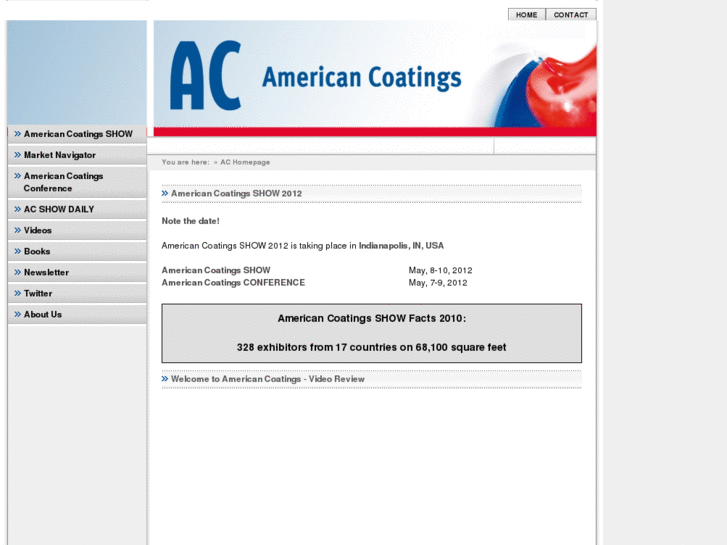The image size is (727, 545).
Task: Click the arrow icon beside Twitter
Action: click(x=18, y=293)
